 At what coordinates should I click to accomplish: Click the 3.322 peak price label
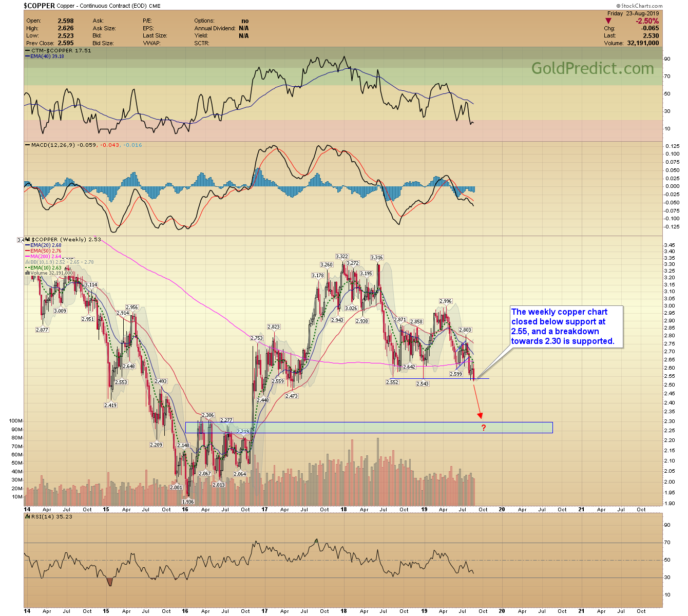point(342,257)
